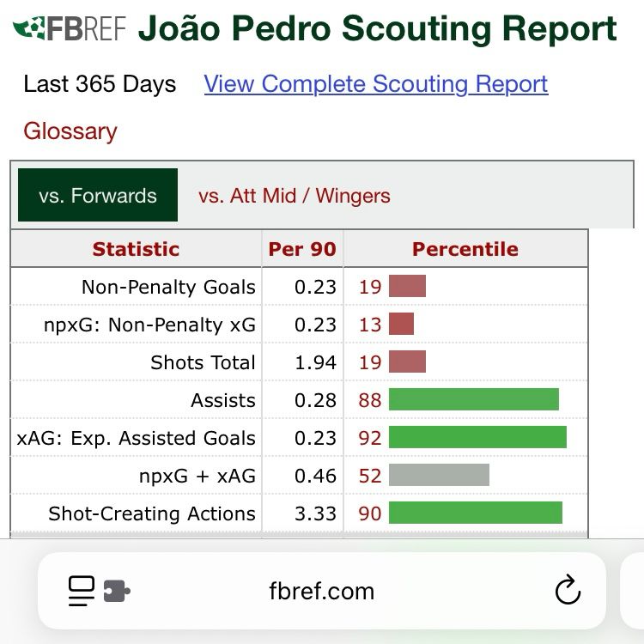644x644 pixels.
Task: Select the xAG: Exp. Assisted Goals label
Action: 136,438
